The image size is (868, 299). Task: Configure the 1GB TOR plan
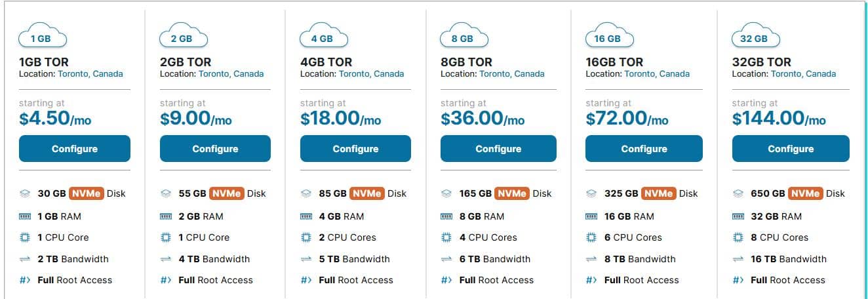click(75, 149)
